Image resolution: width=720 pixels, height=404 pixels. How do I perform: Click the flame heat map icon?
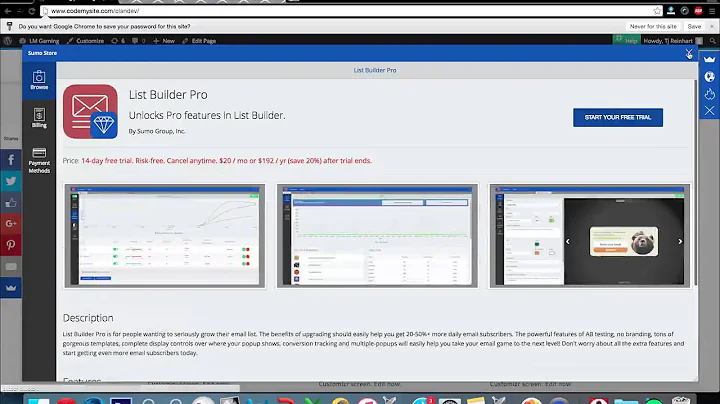709,94
